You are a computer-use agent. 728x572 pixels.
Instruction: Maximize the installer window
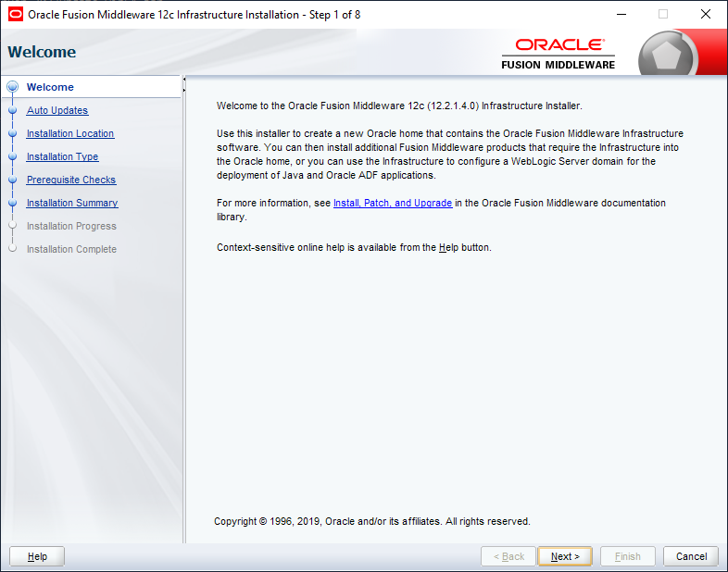click(663, 15)
